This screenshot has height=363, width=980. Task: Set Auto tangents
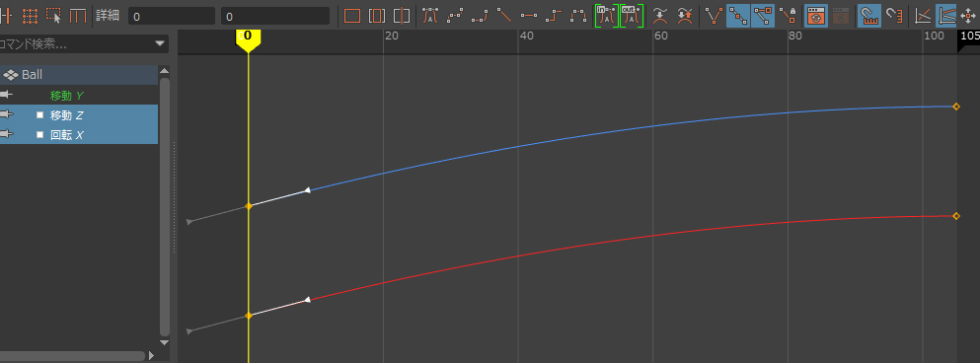(x=430, y=16)
